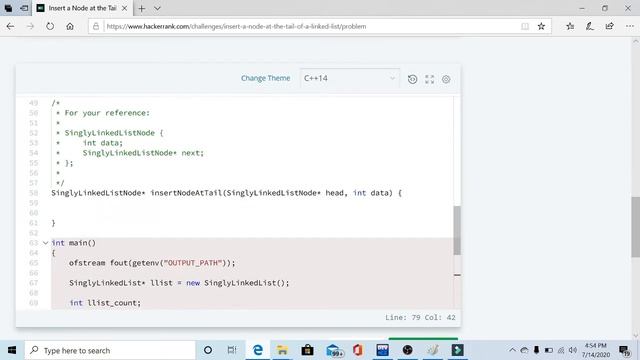
Task: Reset code with the restore icon
Action: coord(412,79)
